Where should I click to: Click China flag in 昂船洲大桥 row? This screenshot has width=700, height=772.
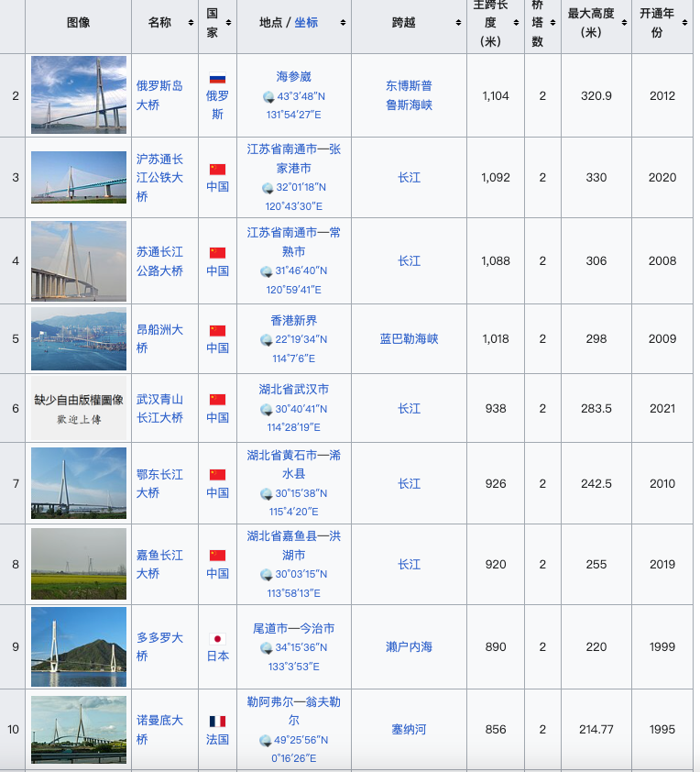(217, 331)
